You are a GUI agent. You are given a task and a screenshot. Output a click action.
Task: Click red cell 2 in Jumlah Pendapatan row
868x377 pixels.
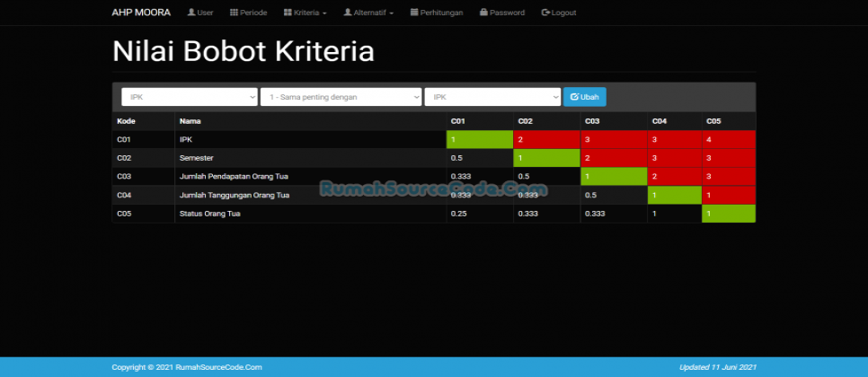(x=674, y=177)
